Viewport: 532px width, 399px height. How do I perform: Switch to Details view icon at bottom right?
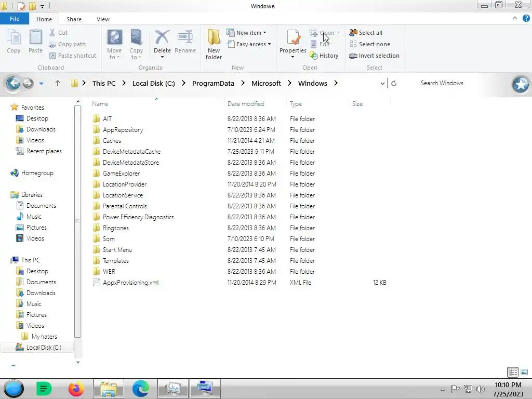[513, 372]
